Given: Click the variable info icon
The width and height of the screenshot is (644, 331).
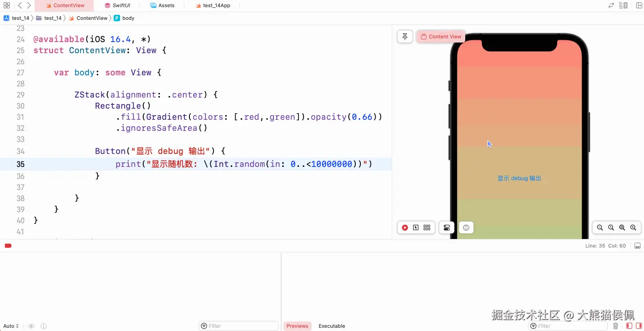Looking at the screenshot, I should 43,326.
